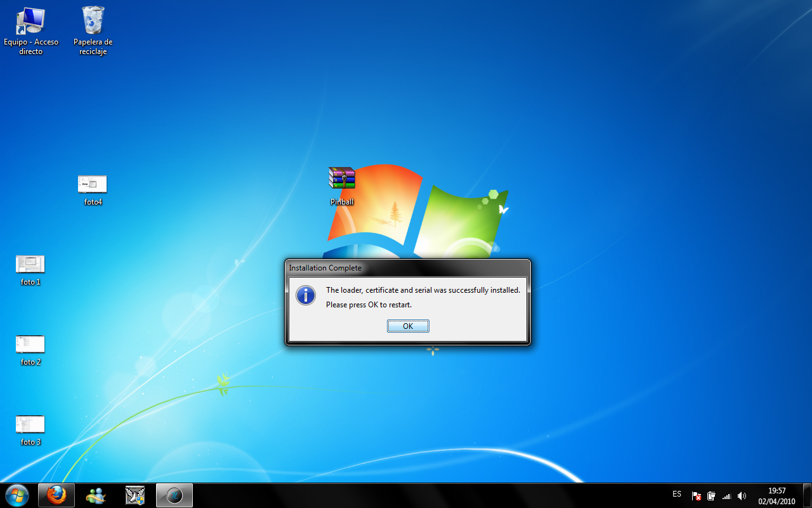This screenshot has width=812, height=508.
Task: Select the foto 3 desktop file
Action: [x=30, y=431]
